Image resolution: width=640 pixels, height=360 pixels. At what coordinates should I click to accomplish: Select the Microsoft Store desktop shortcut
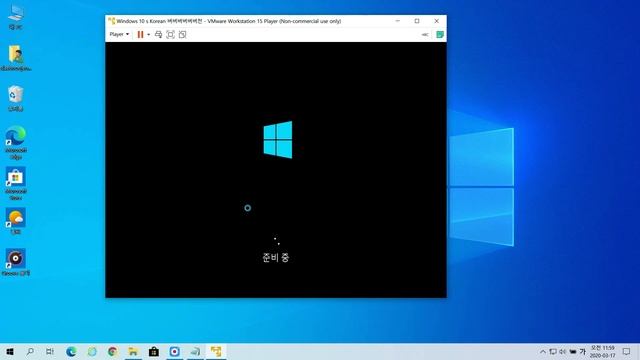(16, 183)
